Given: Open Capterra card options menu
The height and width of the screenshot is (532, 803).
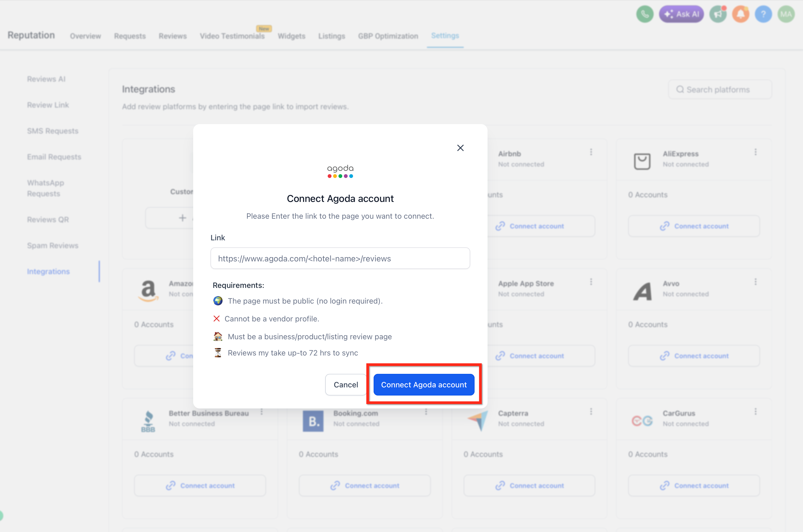Looking at the screenshot, I should (x=591, y=411).
